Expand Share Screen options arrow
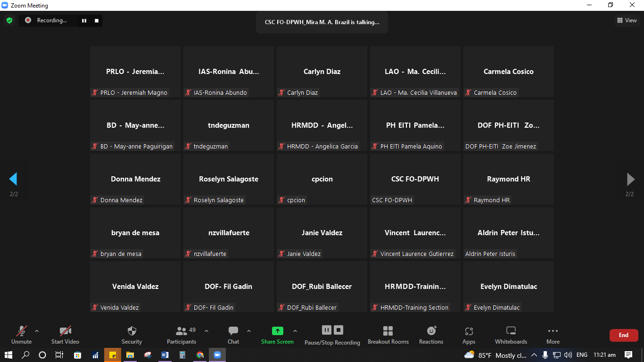644x362 pixels. tap(295, 331)
